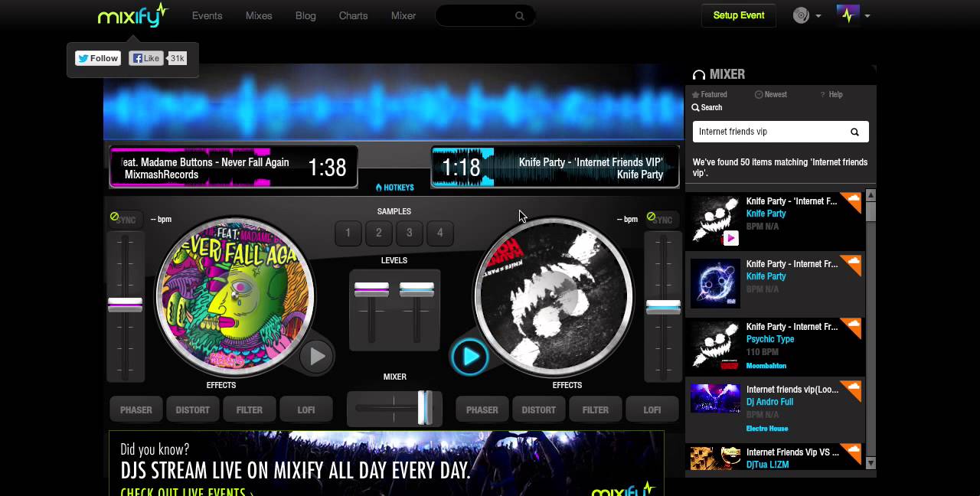Open dropdown arrow next to pulse avatar

click(x=867, y=16)
